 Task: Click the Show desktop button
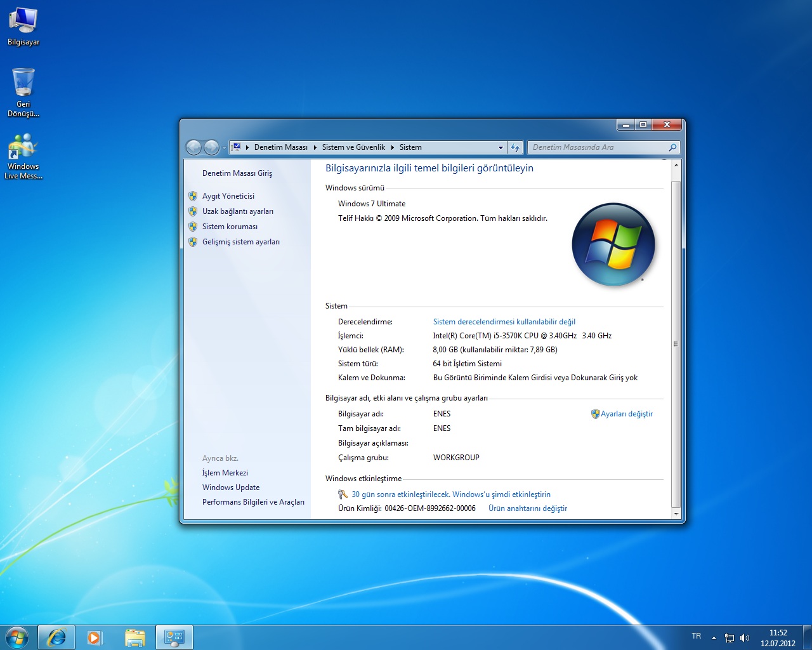pyautogui.click(x=807, y=637)
